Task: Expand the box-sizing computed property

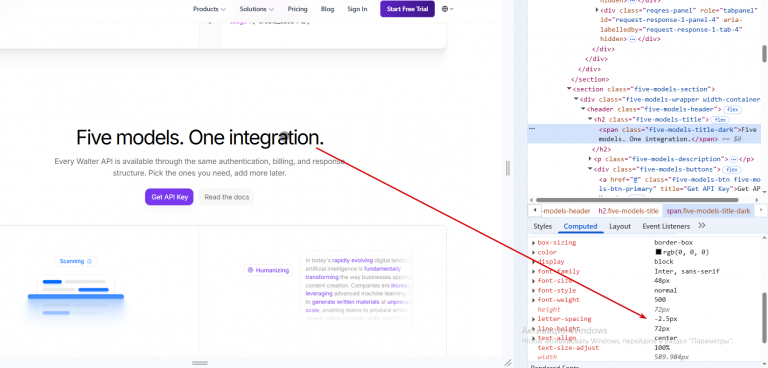Action: pyautogui.click(x=534, y=243)
